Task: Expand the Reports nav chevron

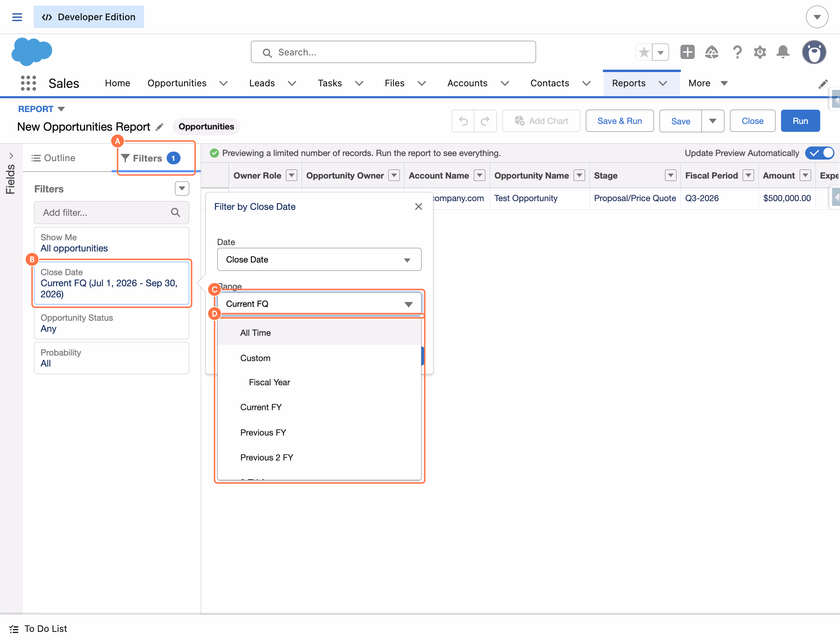Action: click(x=663, y=83)
